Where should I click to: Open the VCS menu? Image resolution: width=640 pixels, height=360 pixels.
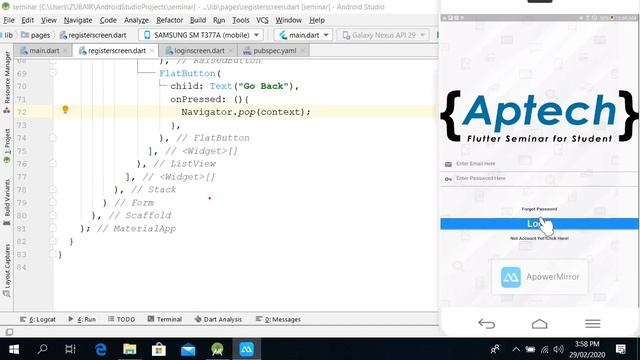click(x=262, y=20)
